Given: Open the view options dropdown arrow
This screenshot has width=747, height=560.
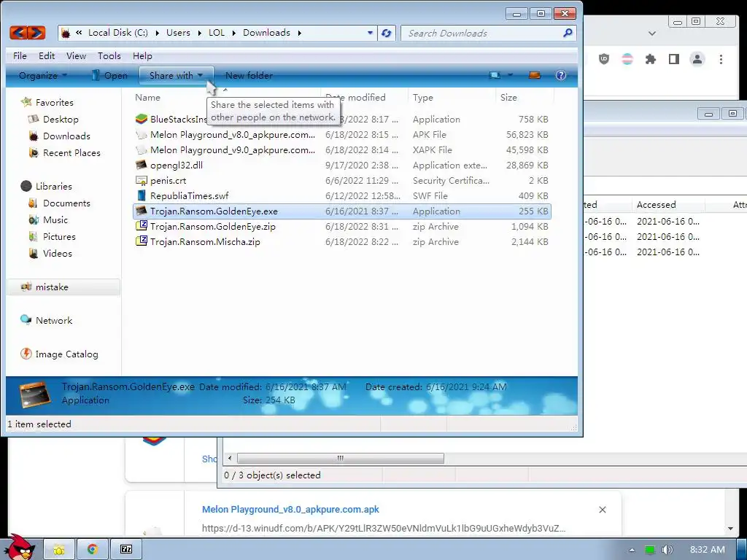Looking at the screenshot, I should click(510, 75).
